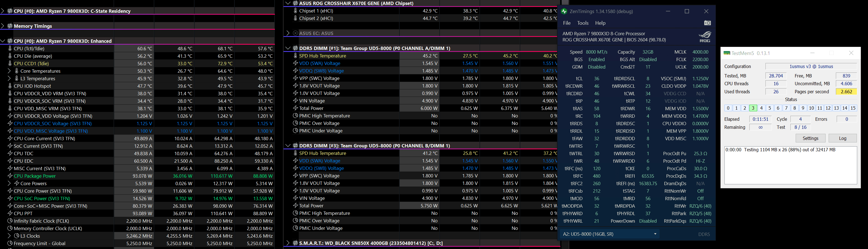Viewport: 868px width, 249px height.
Task: Click clock icon of DIMM #3 PMIC Under Voltage
Action: tap(295, 228)
